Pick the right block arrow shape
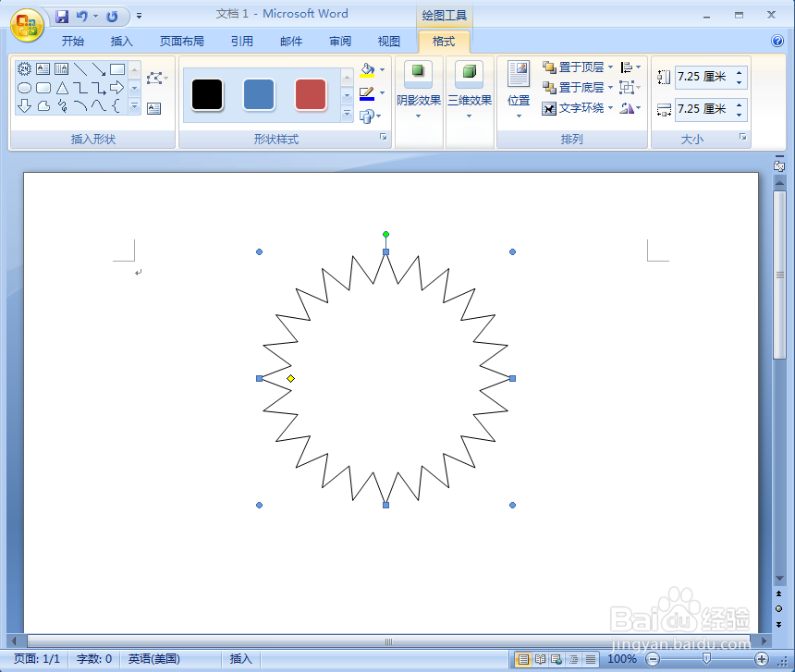The image size is (795, 672). pyautogui.click(x=117, y=87)
